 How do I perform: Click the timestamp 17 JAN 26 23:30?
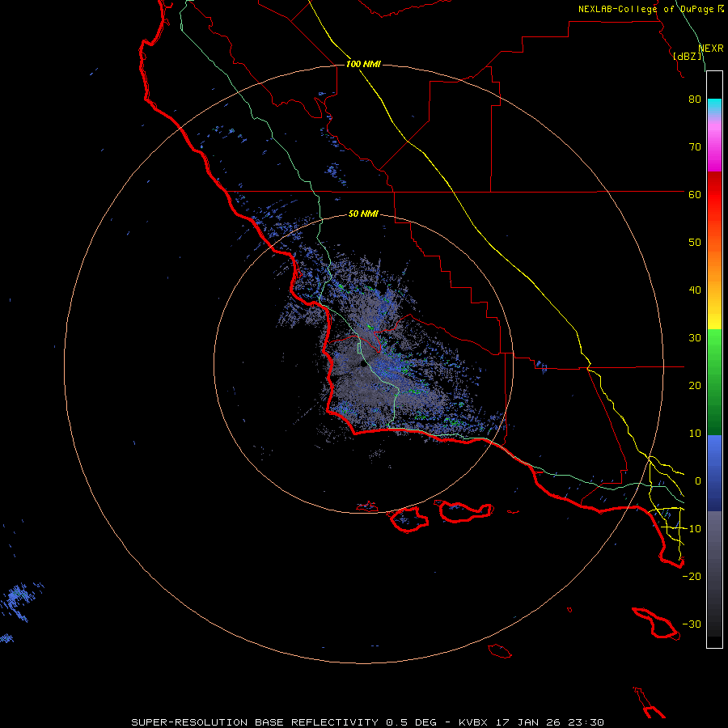click(548, 722)
